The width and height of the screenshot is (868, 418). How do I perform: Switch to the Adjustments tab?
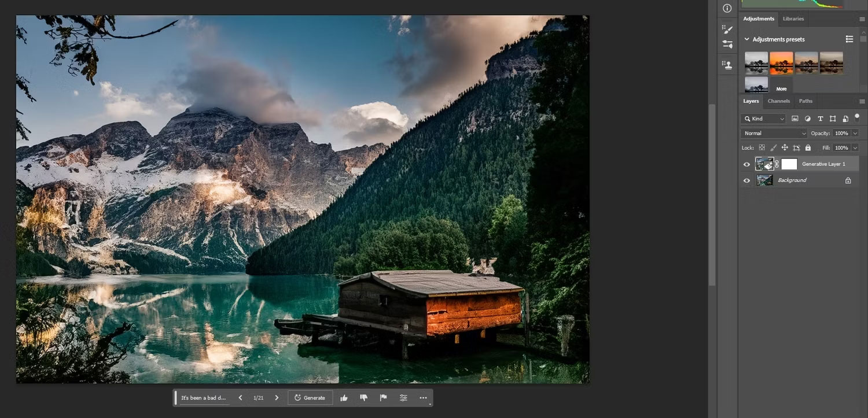[x=759, y=19]
